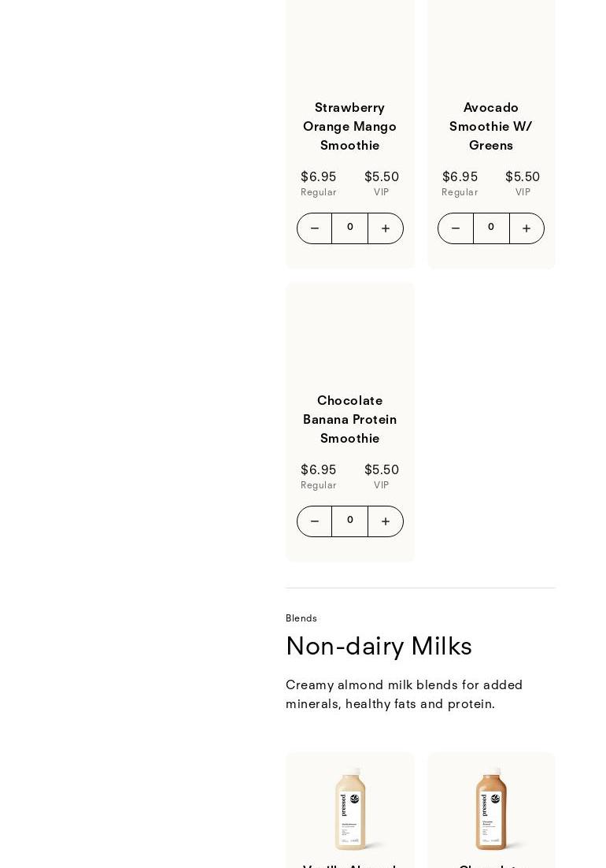Click the Blends category label
Image resolution: width=606 pixels, height=868 pixels.
pos(301,618)
